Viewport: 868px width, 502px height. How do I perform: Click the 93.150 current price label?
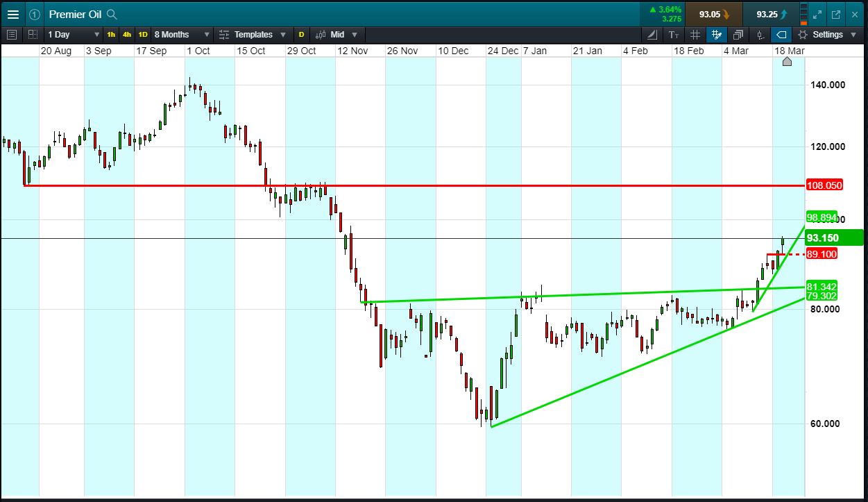tap(835, 238)
